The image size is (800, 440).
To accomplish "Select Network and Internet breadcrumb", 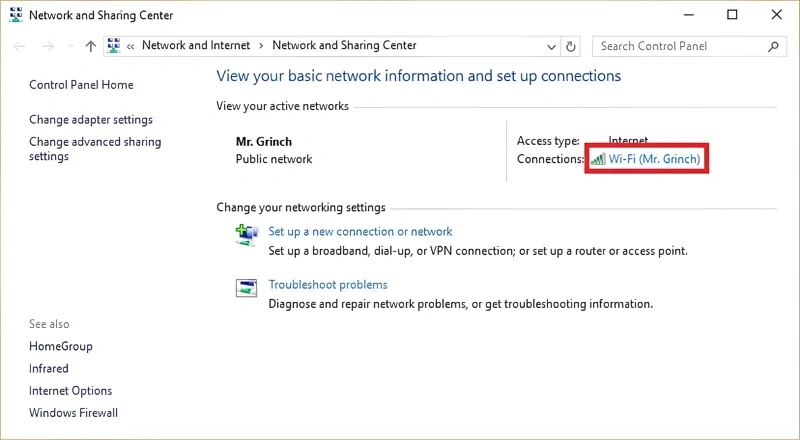I will [x=197, y=46].
